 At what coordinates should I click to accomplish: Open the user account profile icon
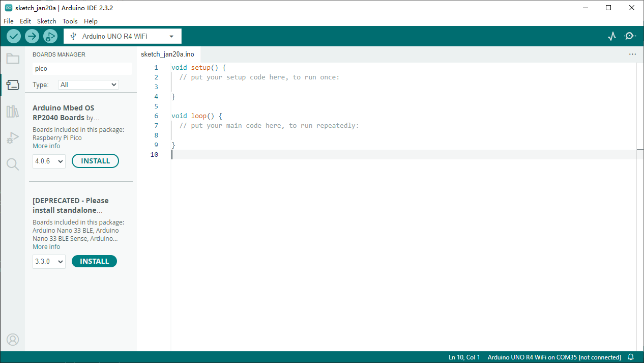13,340
